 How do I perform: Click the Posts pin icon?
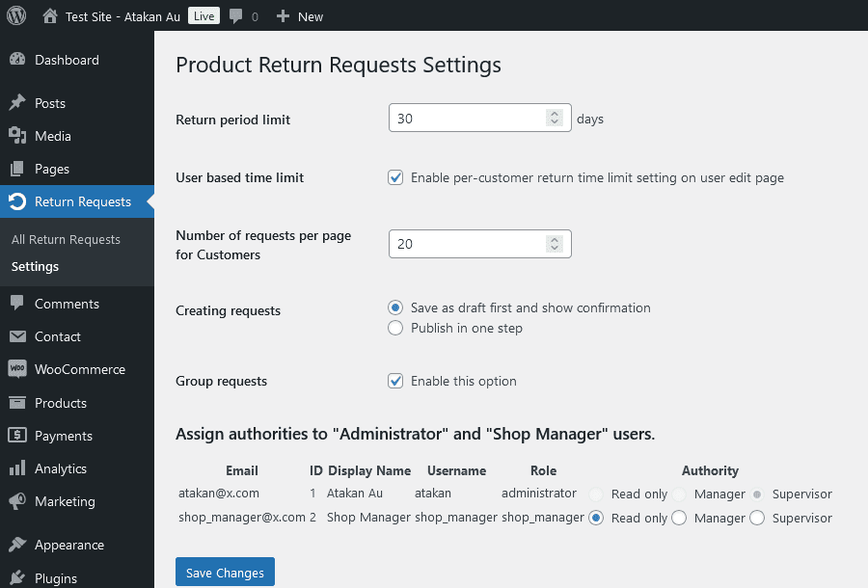[x=17, y=102]
